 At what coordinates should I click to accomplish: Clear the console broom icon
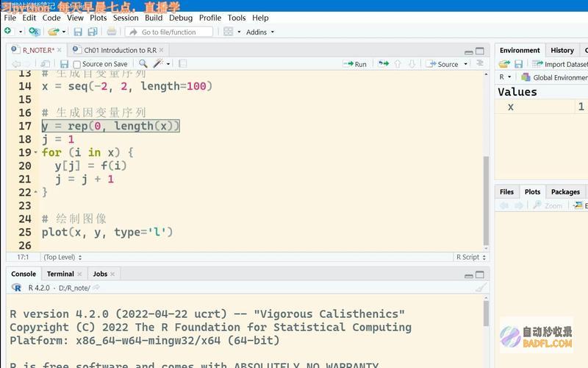(x=481, y=288)
